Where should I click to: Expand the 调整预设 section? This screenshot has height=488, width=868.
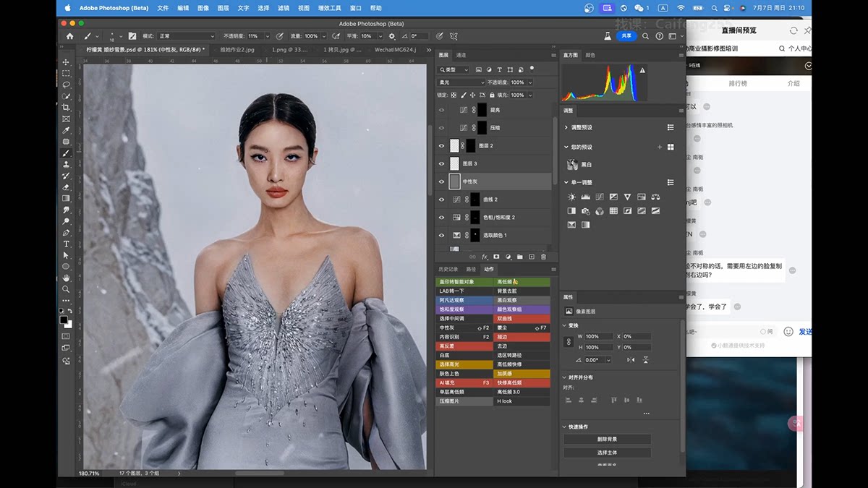pyautogui.click(x=566, y=127)
